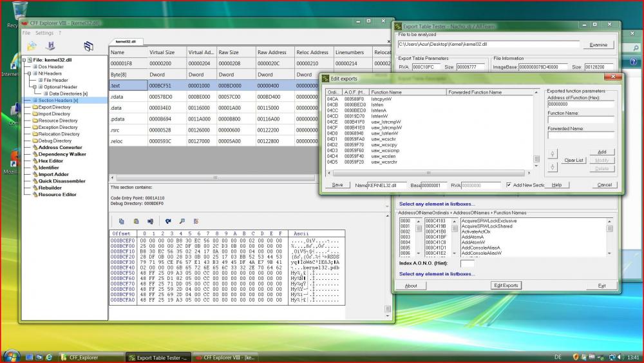Click the cascading windows icon in CFF Explorer toolbar
644x363 pixels.
[x=88, y=46]
